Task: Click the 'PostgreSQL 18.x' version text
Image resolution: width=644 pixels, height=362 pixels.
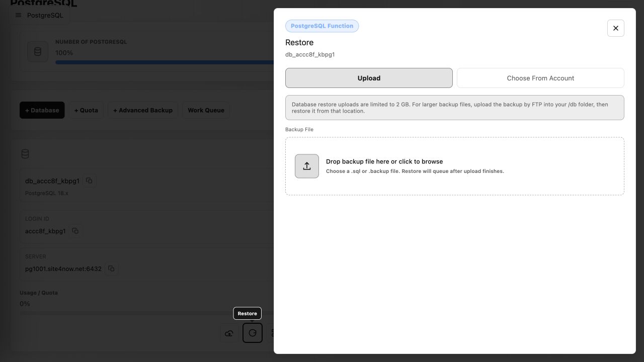Action: (x=47, y=193)
